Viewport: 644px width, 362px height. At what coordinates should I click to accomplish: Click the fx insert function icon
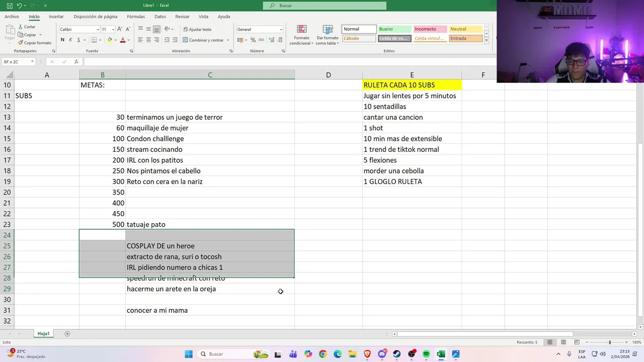[x=76, y=62]
